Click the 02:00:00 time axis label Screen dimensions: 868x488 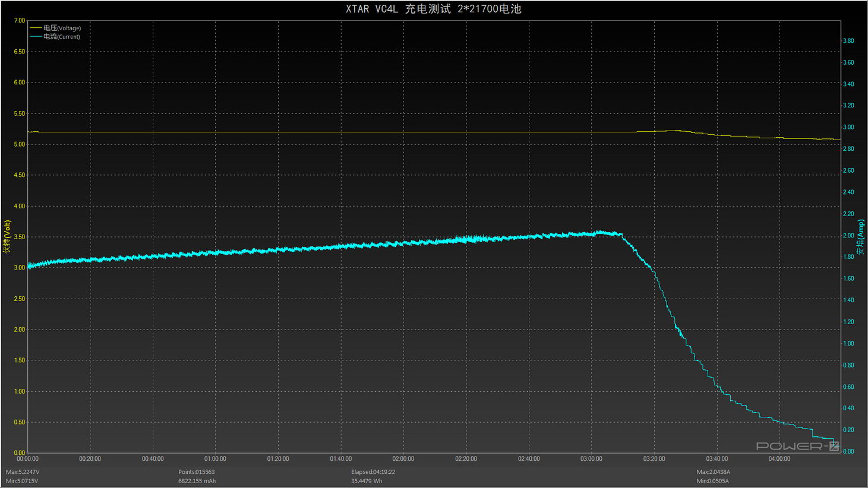click(403, 459)
